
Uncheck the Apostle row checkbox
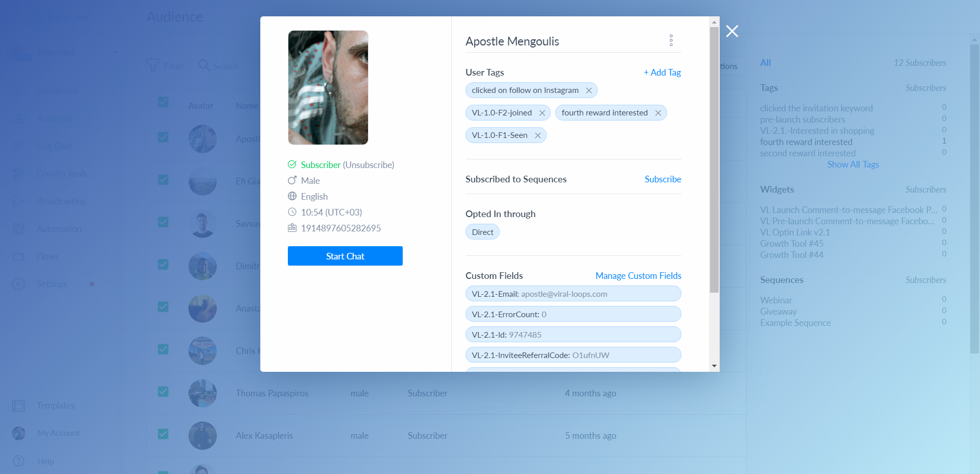(x=163, y=137)
